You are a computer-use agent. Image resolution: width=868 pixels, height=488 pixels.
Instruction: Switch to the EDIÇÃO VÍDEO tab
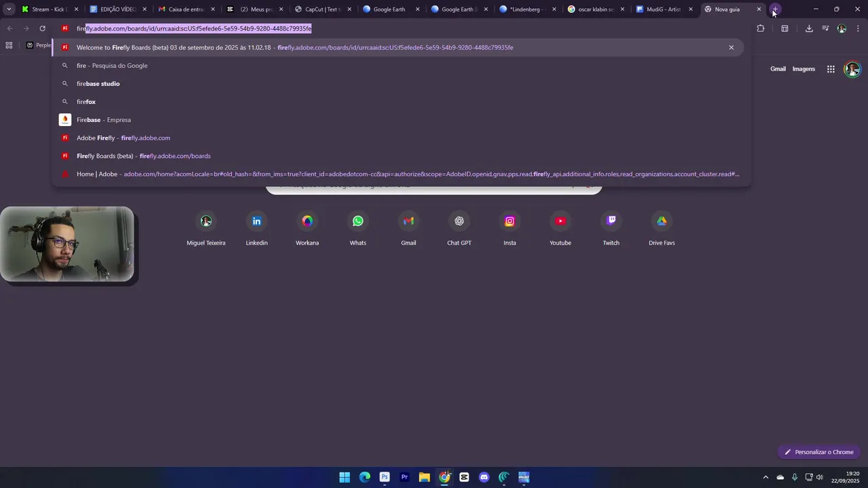click(119, 9)
